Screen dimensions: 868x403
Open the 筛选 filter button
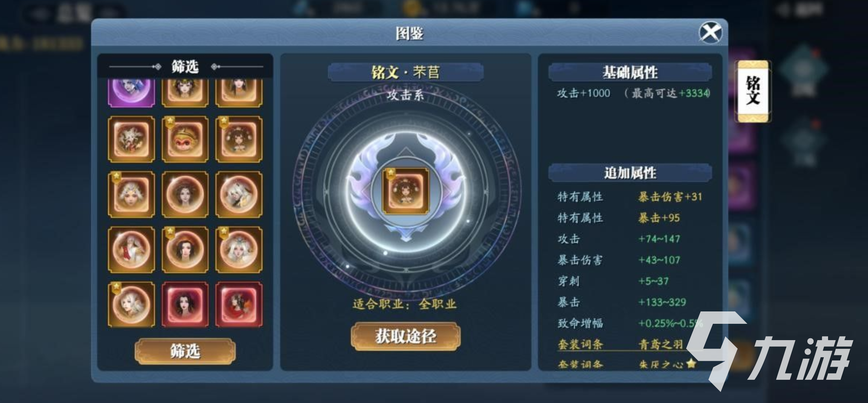point(185,351)
